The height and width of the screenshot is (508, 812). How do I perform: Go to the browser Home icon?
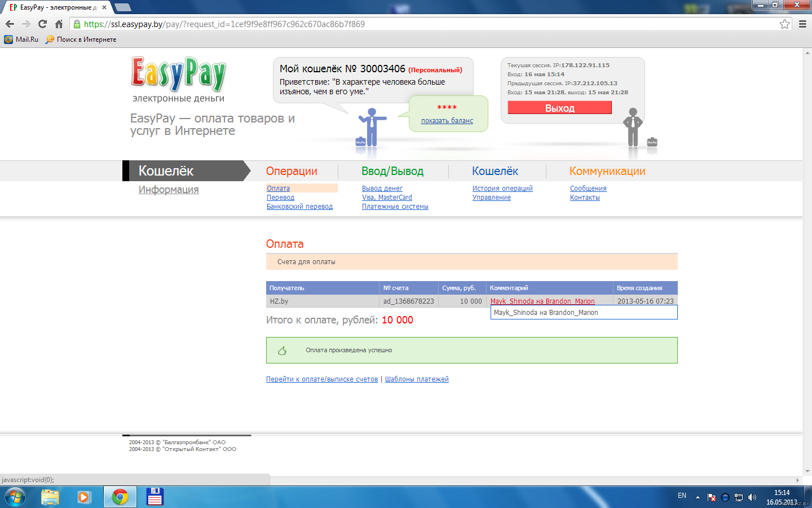coord(59,24)
